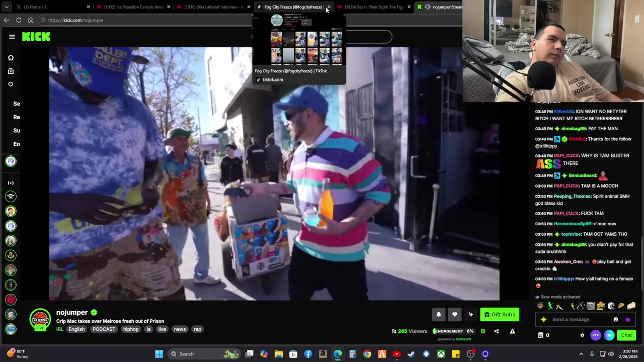The image size is (644, 362).
Task: Close the Fog City Freeze tab
Action: [x=329, y=7]
